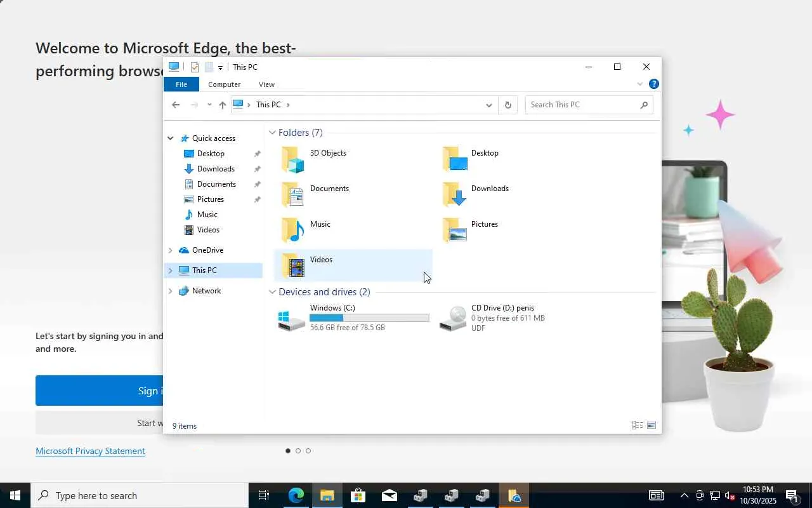The image size is (812, 508).
Task: Collapse the Devices and drives (2) group
Action: point(272,292)
